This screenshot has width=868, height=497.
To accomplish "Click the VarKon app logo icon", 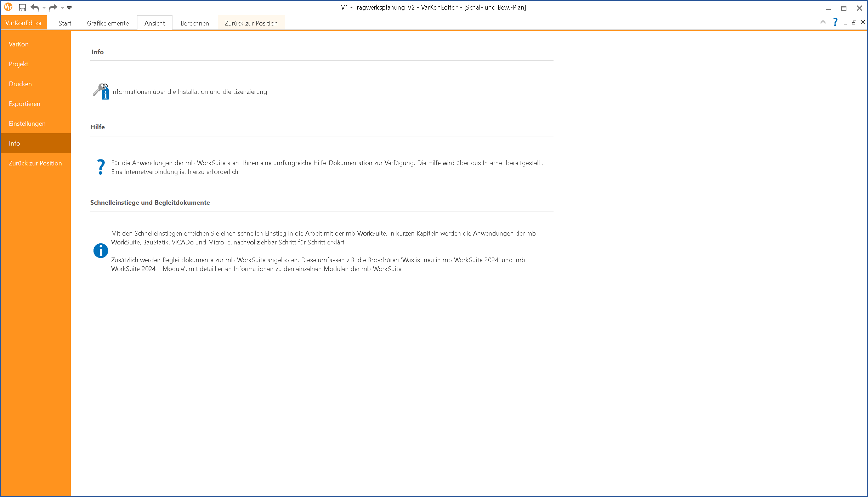I will (x=8, y=7).
